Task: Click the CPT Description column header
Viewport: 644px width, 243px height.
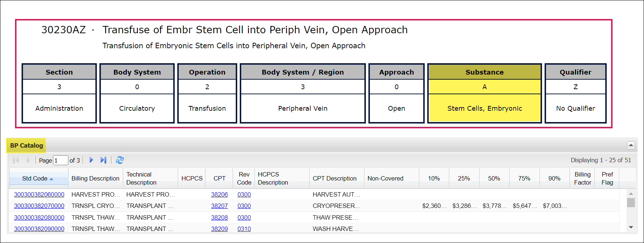Action: click(x=334, y=178)
